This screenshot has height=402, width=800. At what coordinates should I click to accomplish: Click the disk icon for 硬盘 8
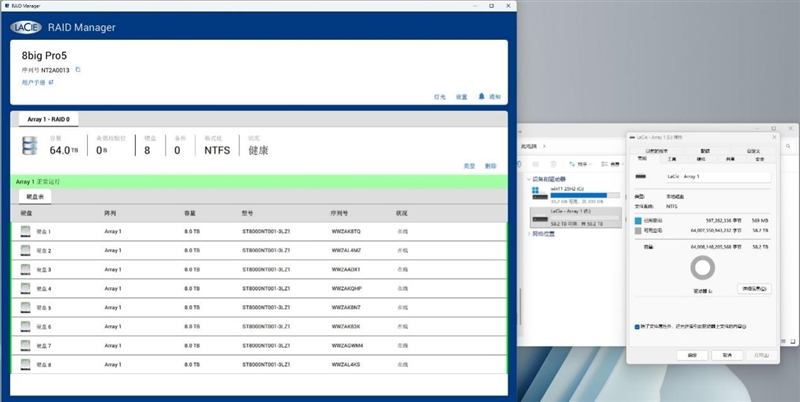coord(26,365)
